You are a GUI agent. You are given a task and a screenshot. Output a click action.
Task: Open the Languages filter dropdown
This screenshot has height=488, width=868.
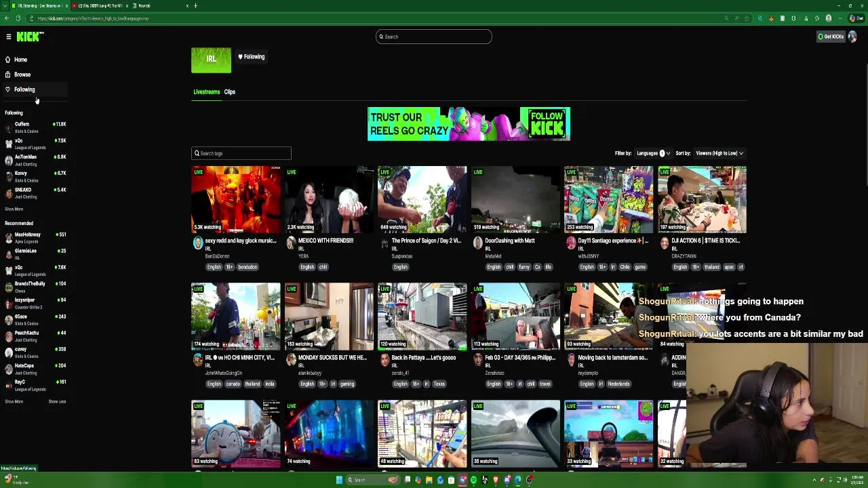653,153
